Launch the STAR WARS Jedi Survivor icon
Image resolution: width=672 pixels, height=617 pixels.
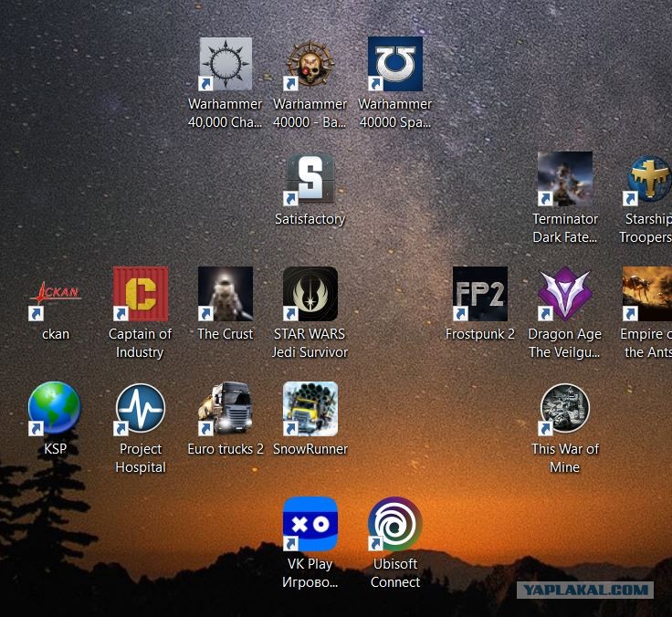point(310,294)
